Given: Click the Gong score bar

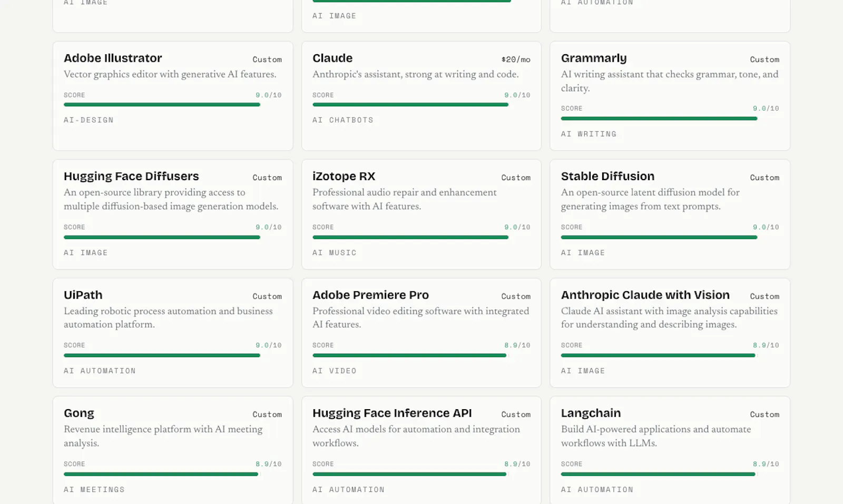Looking at the screenshot, I should point(173,474).
